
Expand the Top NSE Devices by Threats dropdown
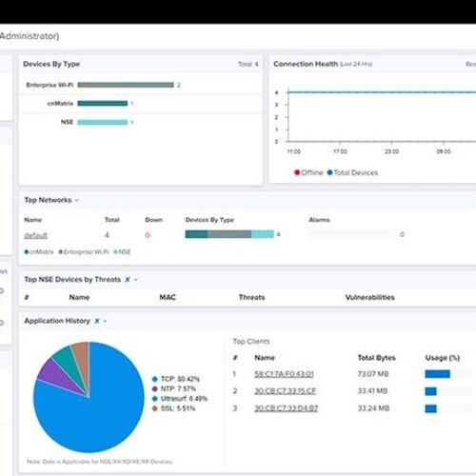point(136,280)
